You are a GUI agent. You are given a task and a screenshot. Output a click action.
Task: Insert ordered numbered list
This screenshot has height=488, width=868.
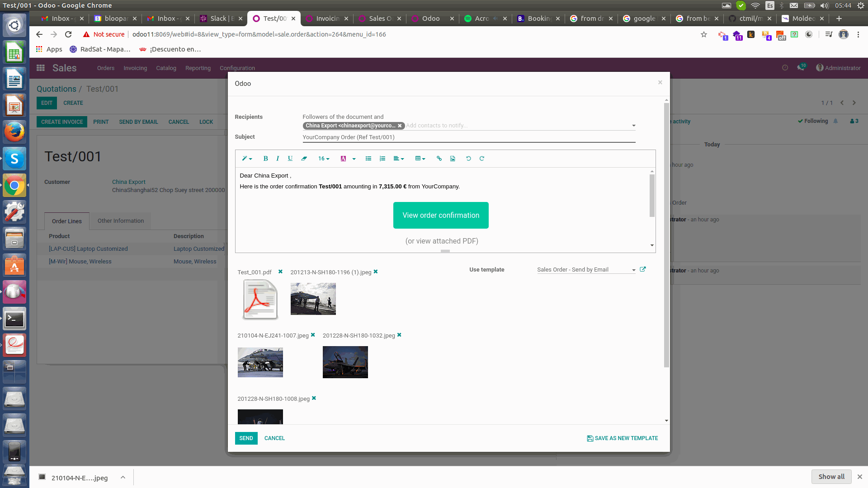[x=382, y=159]
